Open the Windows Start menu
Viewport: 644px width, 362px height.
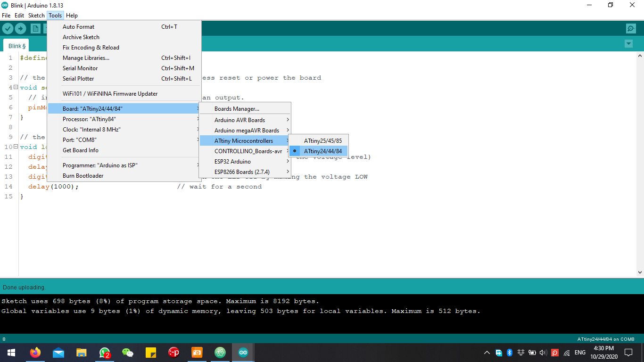[11, 353]
